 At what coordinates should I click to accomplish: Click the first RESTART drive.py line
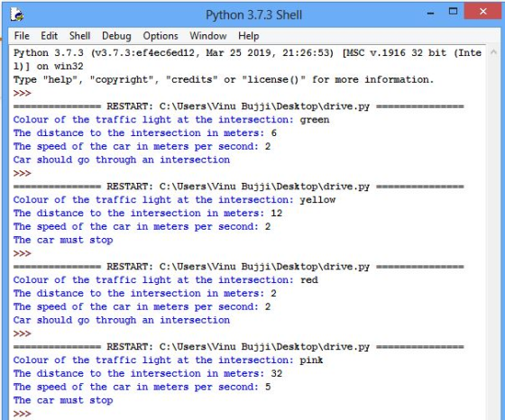point(238,106)
